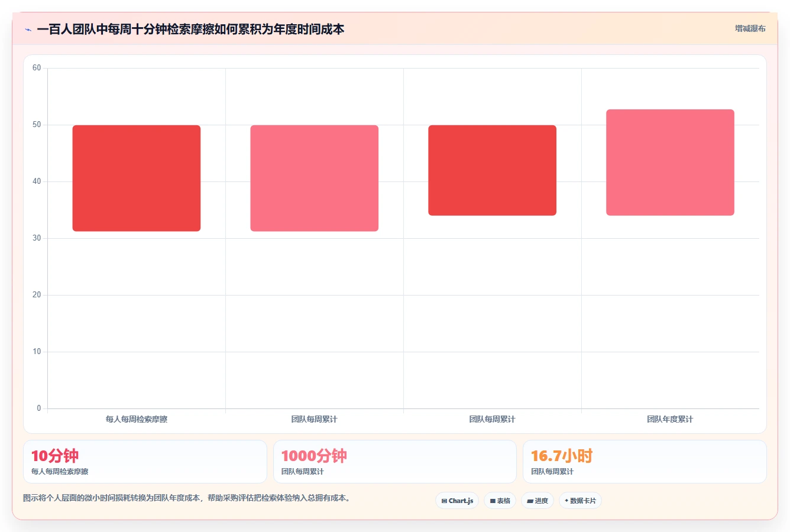Click the 每人每周检索摩擦 caption under 10分钟

60,472
